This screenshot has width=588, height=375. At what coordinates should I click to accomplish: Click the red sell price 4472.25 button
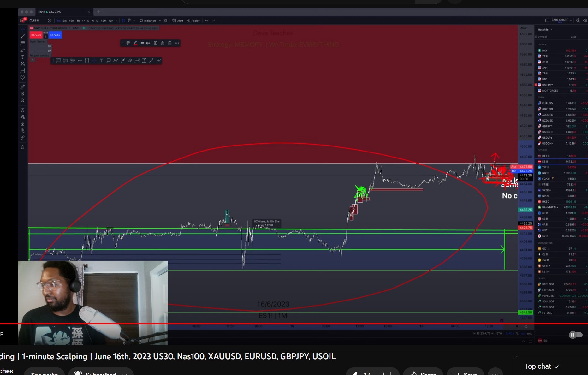[x=36, y=35]
